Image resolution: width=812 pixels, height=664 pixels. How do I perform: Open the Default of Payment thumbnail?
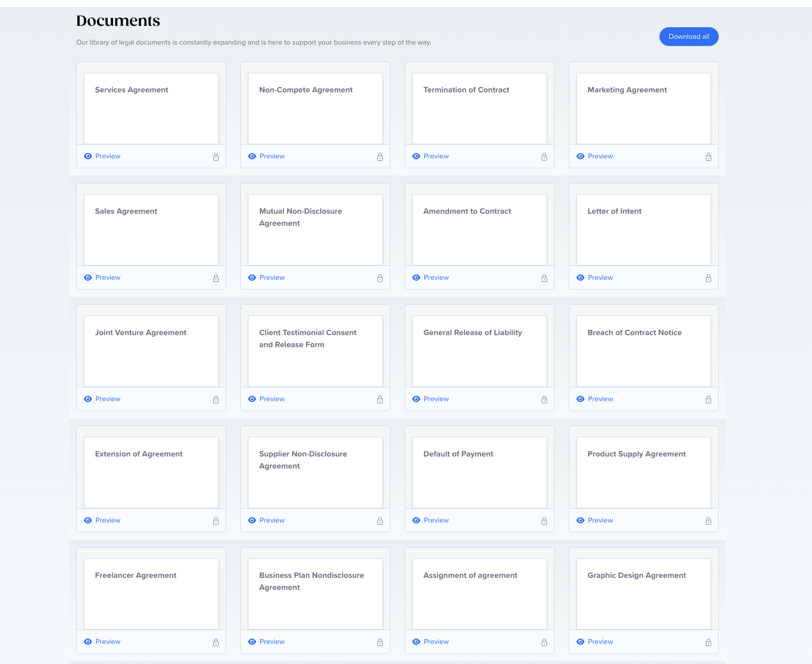tap(480, 473)
